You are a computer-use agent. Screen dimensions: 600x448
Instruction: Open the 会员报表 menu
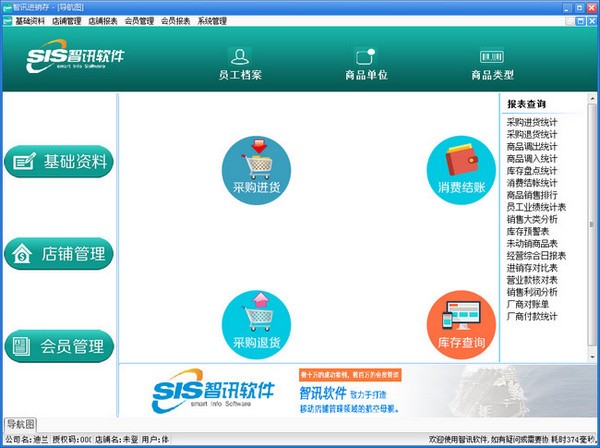point(176,21)
